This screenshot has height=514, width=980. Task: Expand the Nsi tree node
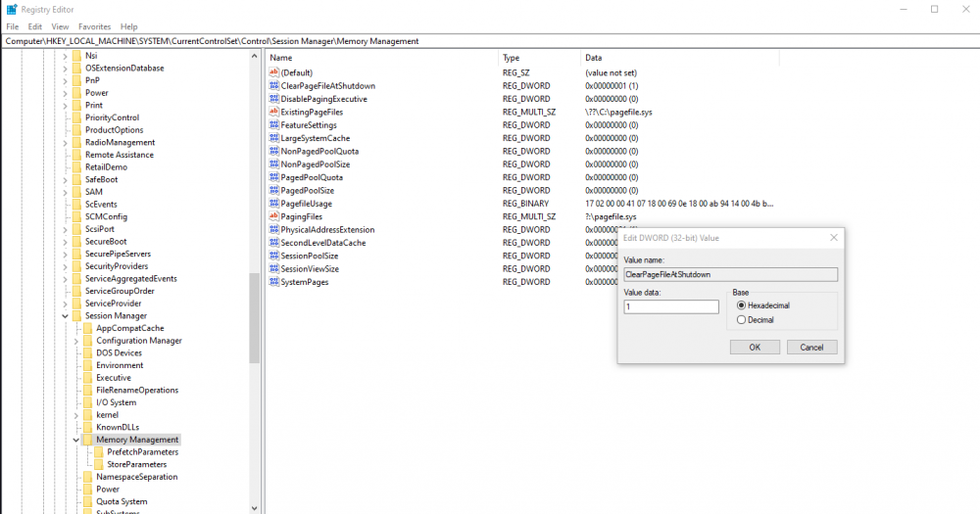pyautogui.click(x=65, y=56)
